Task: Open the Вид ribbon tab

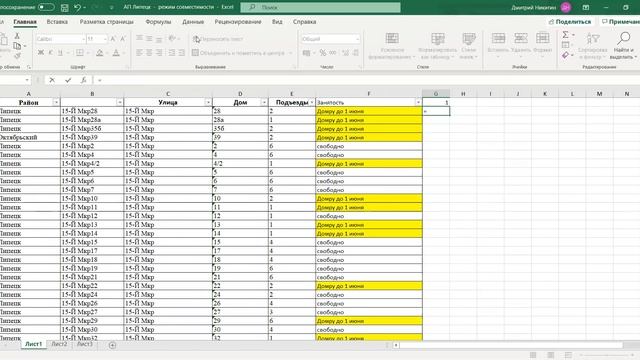Action: (x=277, y=22)
